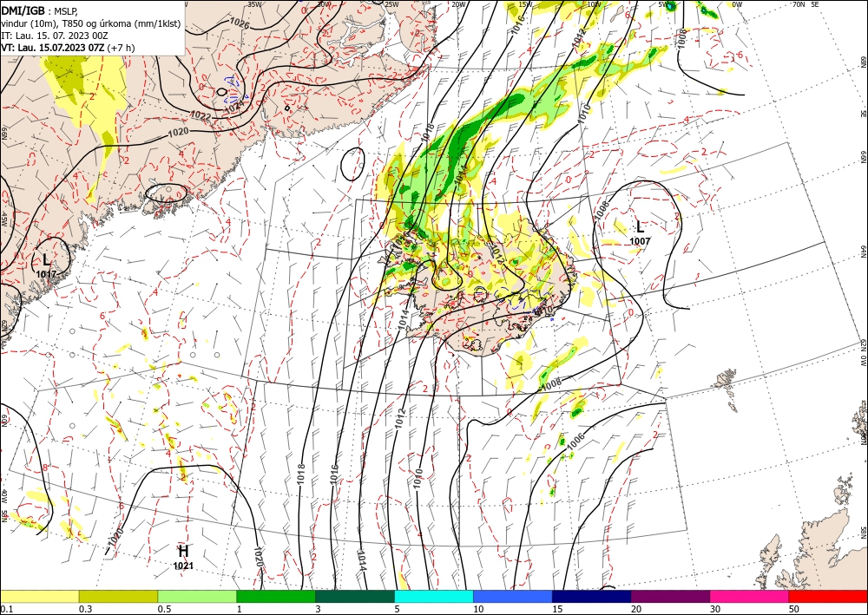Click the '1024' isobar label
The image size is (868, 615).
[234, 106]
